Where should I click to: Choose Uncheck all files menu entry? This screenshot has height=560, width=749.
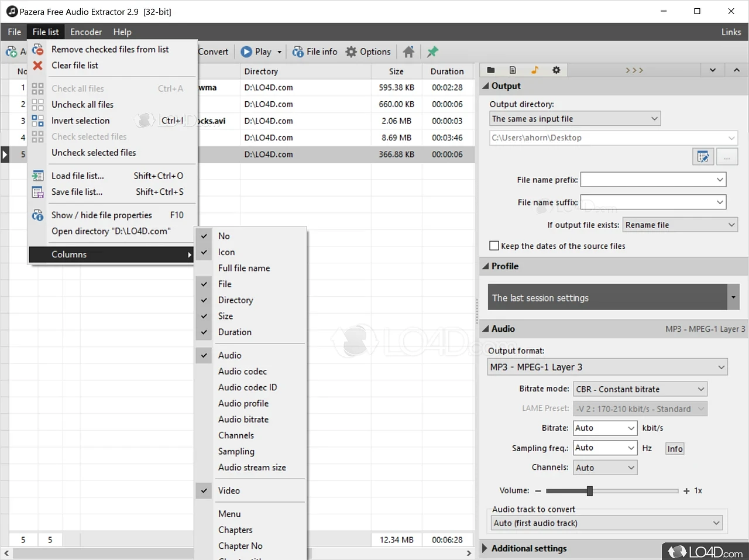(83, 104)
